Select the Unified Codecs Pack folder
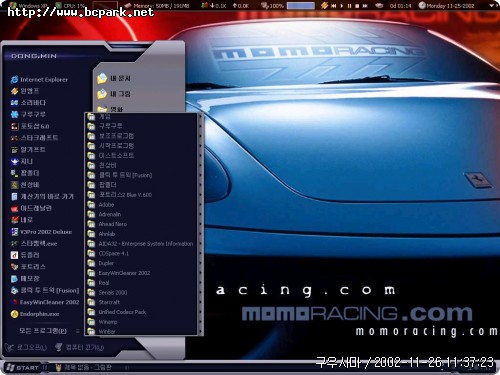500x375 pixels. 143,312
